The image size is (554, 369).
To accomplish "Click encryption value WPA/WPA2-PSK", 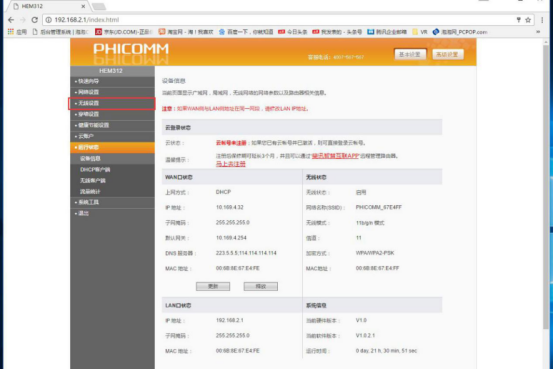I will tap(375, 253).
